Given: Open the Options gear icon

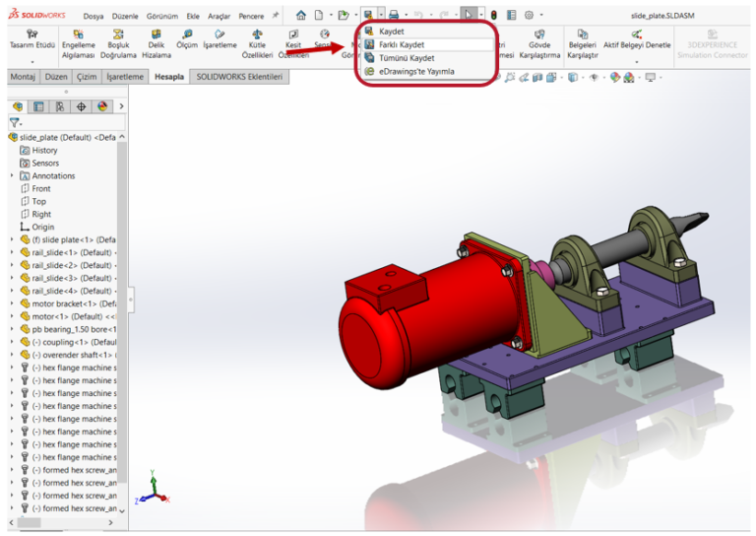Looking at the screenshot, I should coord(529,16).
